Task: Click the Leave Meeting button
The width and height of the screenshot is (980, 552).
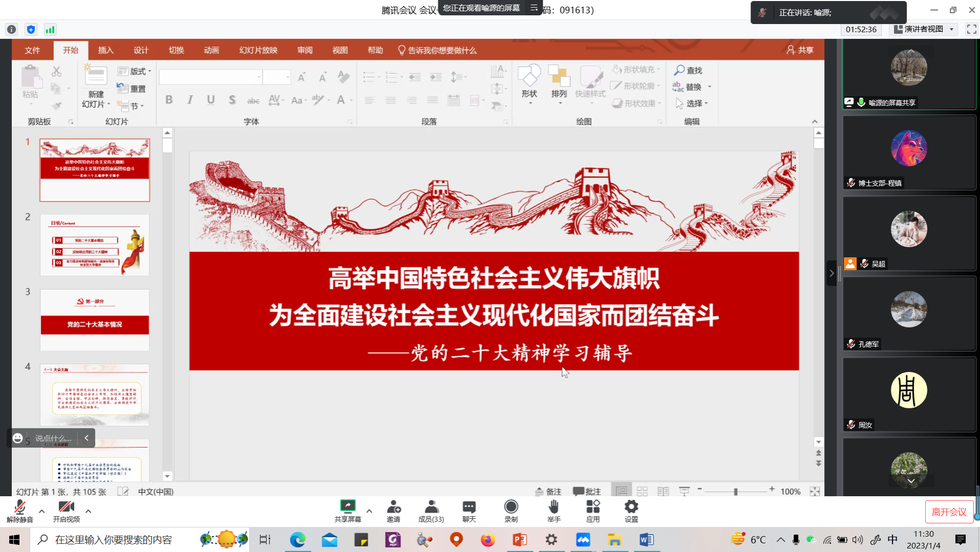Action: pyautogui.click(x=949, y=512)
